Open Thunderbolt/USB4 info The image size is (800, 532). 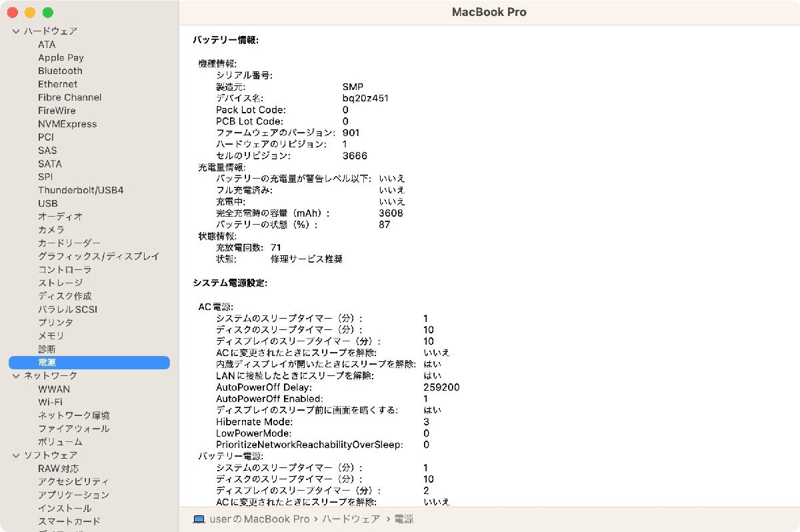(x=81, y=190)
